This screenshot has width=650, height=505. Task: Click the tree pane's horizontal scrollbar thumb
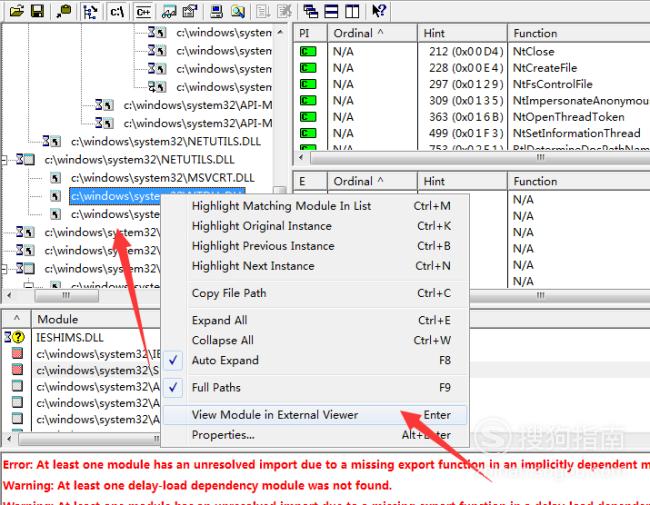pyautogui.click(x=67, y=296)
